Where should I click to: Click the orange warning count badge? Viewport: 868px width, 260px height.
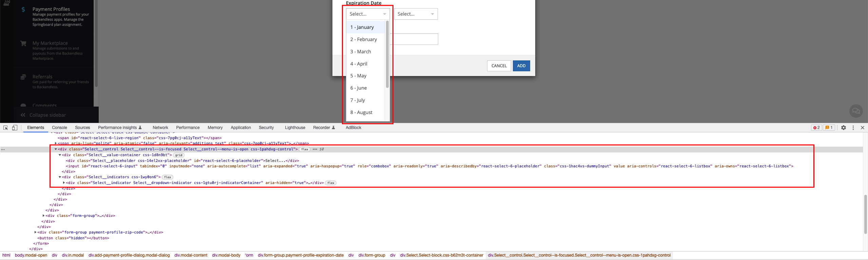pyautogui.click(x=829, y=128)
